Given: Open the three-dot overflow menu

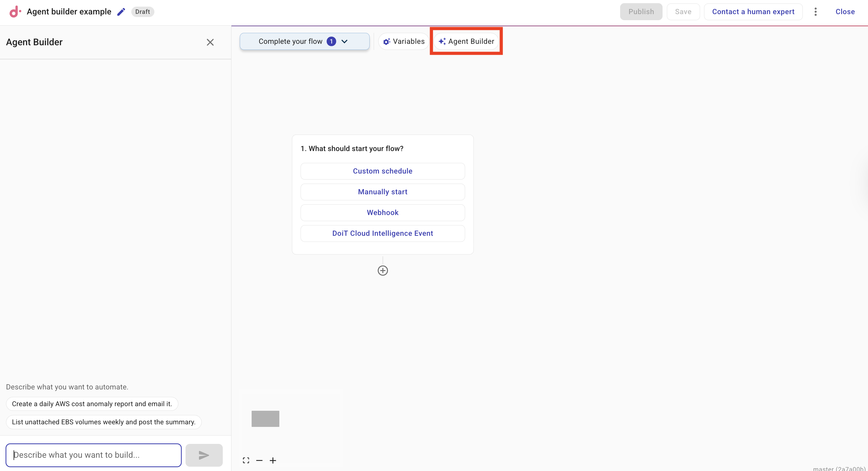Looking at the screenshot, I should [815, 12].
